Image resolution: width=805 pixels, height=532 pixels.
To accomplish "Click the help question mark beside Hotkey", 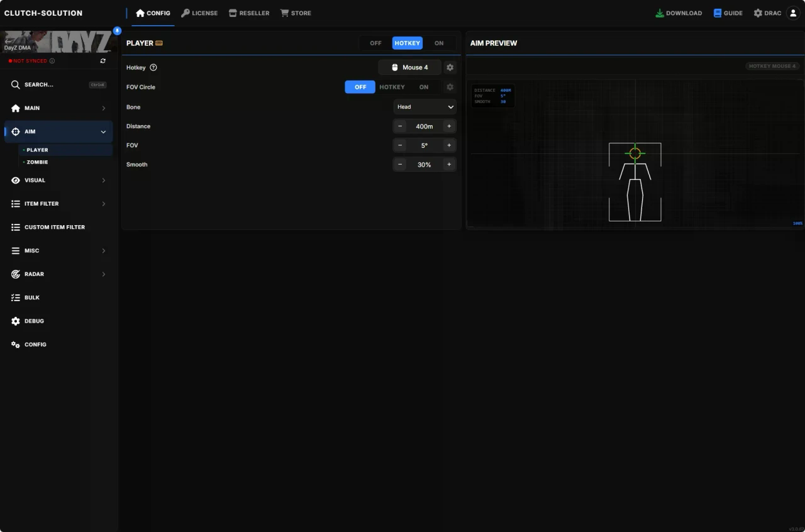I will coord(153,67).
